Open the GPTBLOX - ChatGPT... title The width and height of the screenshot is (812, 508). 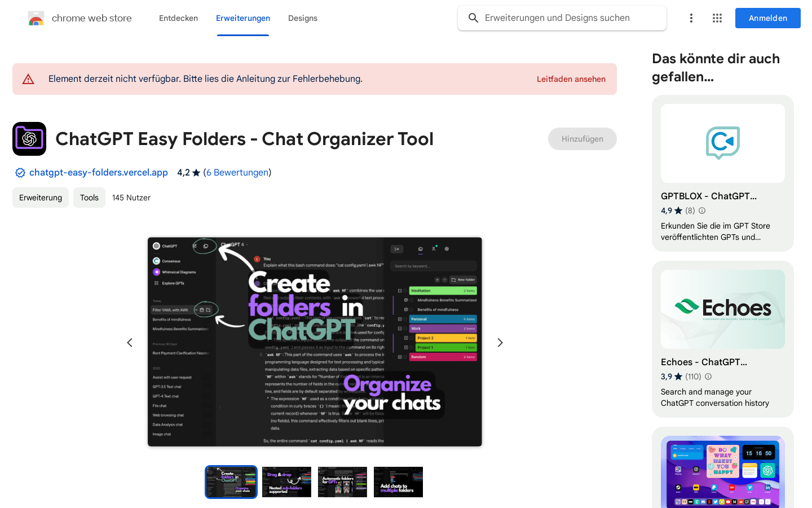coord(709,196)
